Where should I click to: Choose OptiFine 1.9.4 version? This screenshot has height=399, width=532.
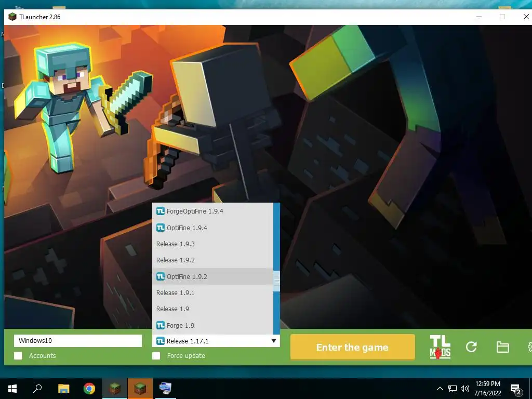(212, 228)
